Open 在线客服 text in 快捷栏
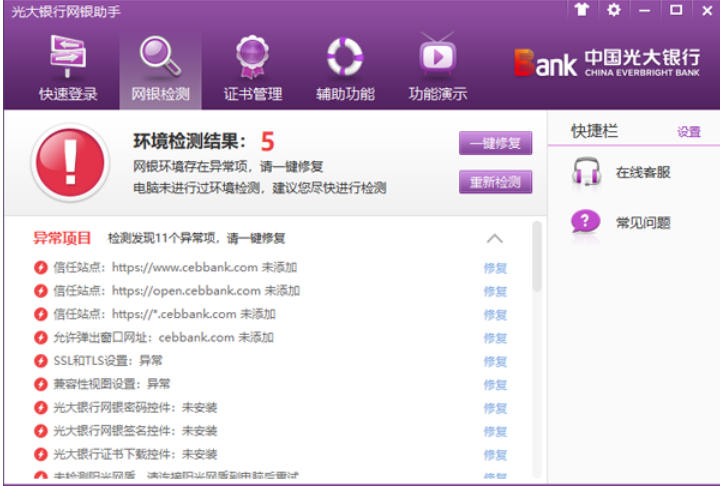The width and height of the screenshot is (720, 486). [x=643, y=172]
